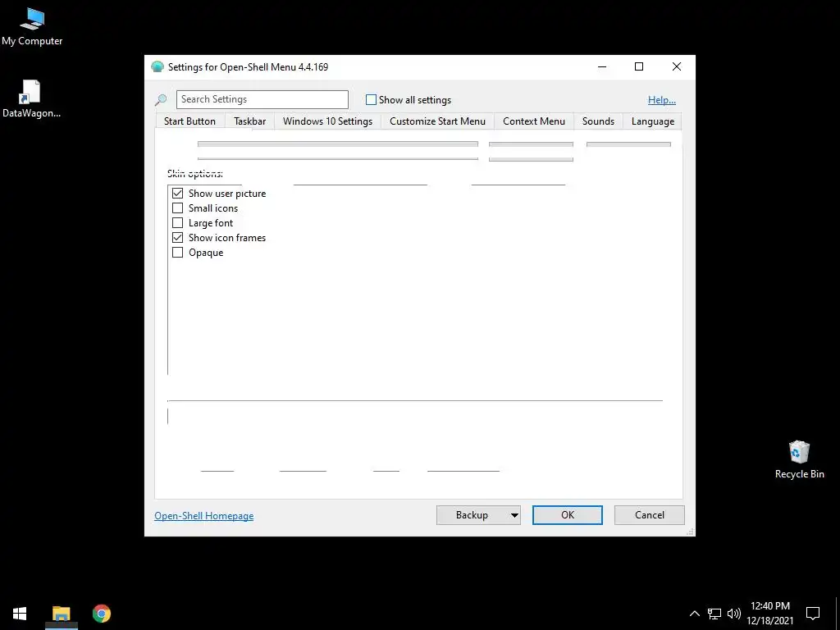840x630 pixels.
Task: Enable Show all settings checkbox
Action: pyautogui.click(x=371, y=99)
